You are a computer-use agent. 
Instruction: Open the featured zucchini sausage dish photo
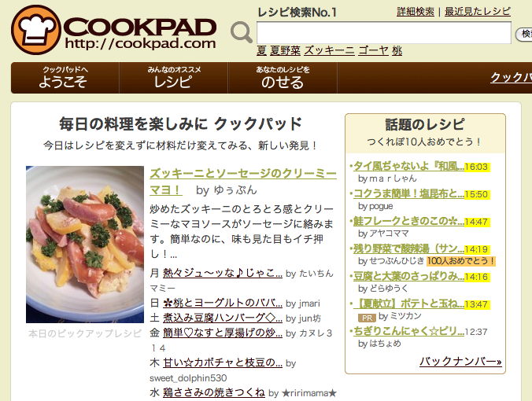[x=85, y=244]
